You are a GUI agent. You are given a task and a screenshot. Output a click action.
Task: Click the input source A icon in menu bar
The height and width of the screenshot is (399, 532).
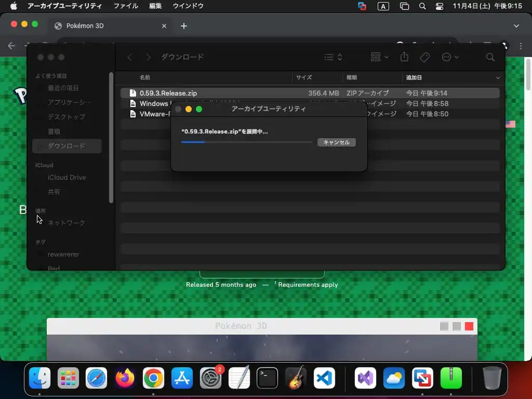coord(383,6)
